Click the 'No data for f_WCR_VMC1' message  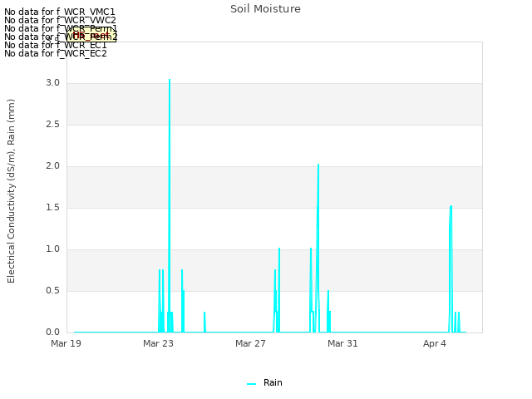pos(60,12)
